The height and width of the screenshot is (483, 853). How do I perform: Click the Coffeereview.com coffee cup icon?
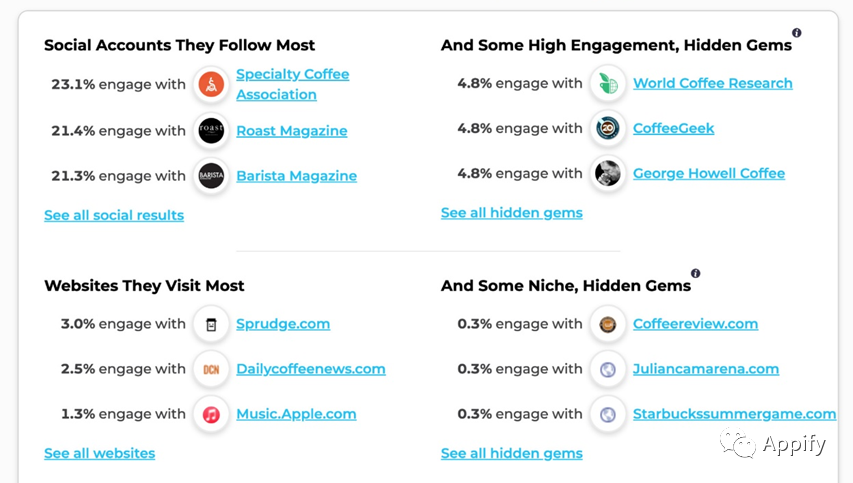(x=608, y=324)
